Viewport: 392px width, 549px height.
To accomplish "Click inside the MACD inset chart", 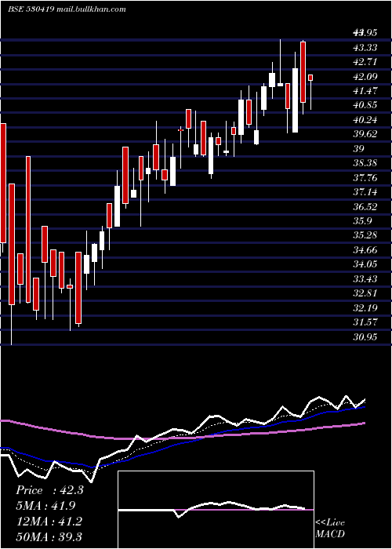I will [x=216, y=510].
